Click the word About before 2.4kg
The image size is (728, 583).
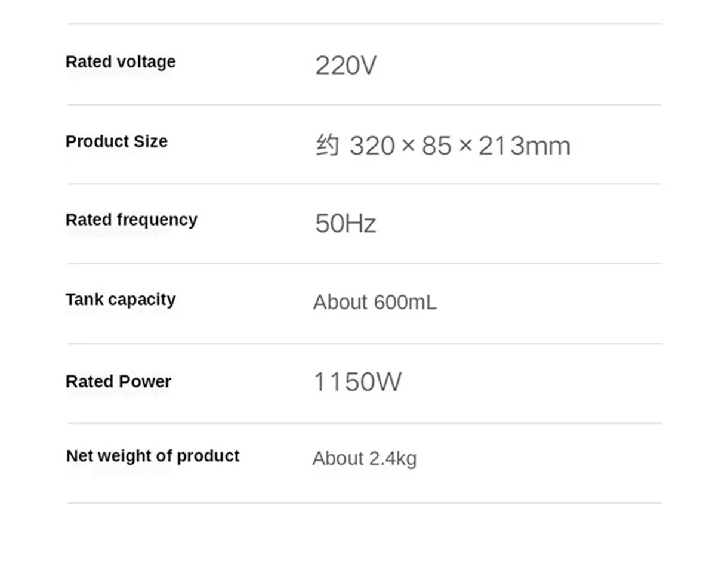click(x=338, y=459)
